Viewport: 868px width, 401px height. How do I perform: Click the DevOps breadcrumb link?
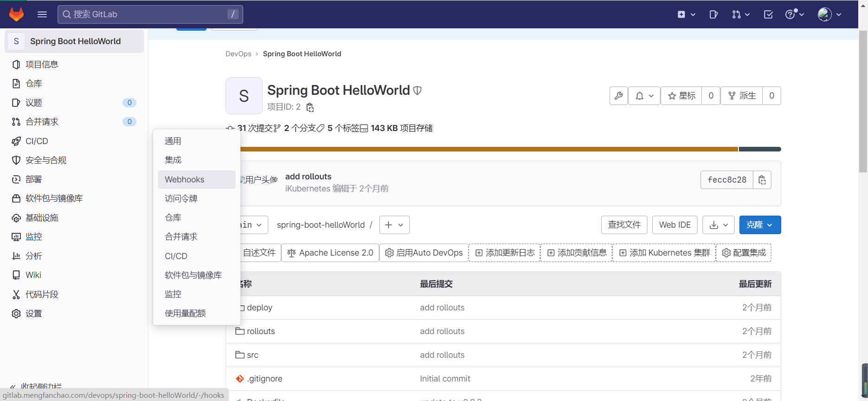tap(238, 54)
